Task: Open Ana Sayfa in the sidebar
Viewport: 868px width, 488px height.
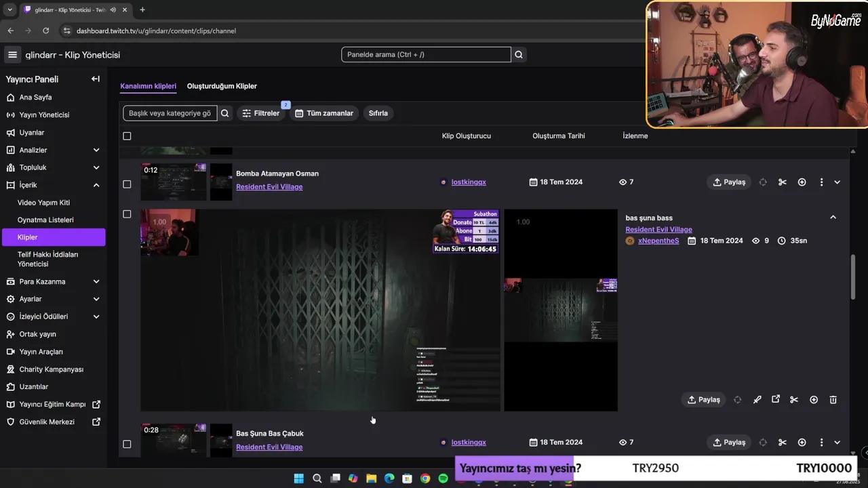Action: coord(35,97)
